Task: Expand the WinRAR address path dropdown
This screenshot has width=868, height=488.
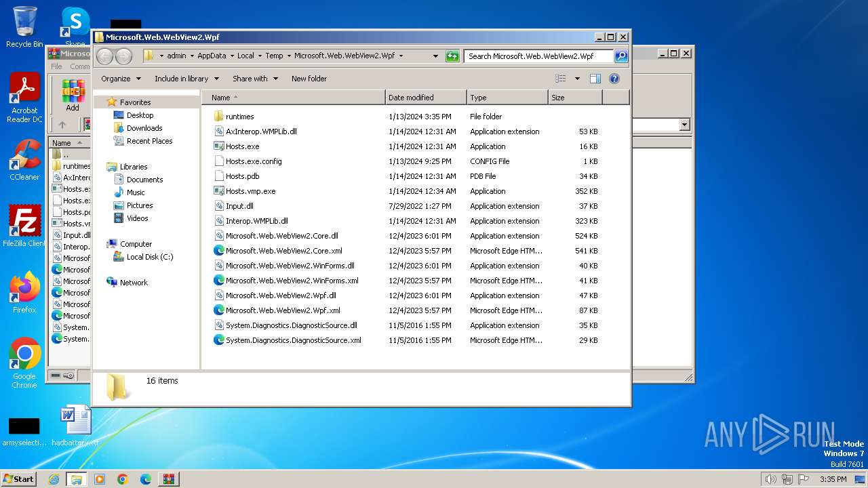Action: coord(684,125)
